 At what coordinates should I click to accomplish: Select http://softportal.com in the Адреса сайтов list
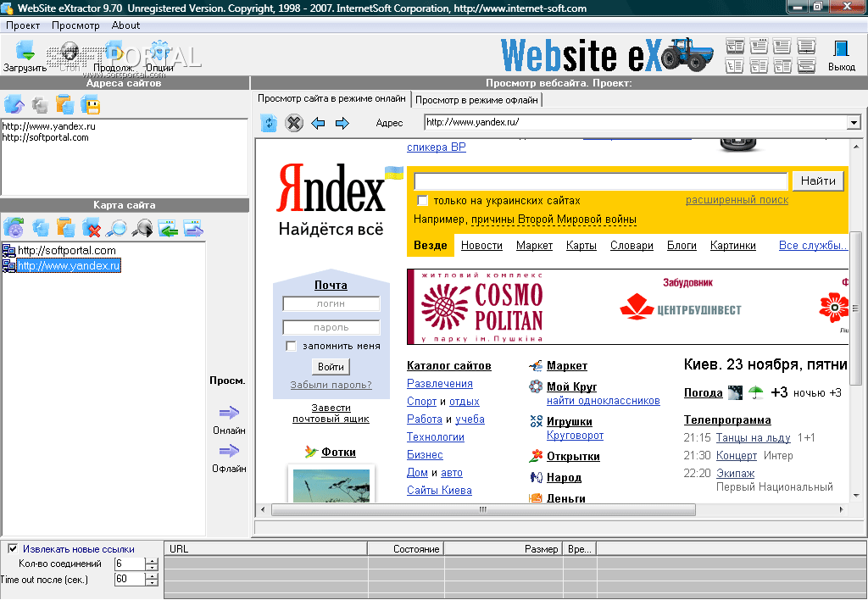[x=46, y=137]
